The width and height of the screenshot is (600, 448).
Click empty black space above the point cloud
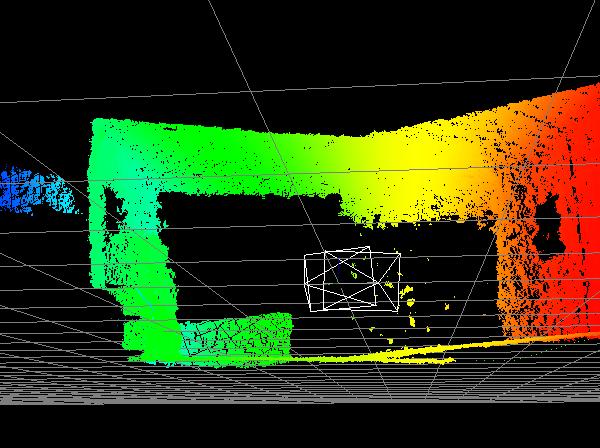click(x=300, y=50)
